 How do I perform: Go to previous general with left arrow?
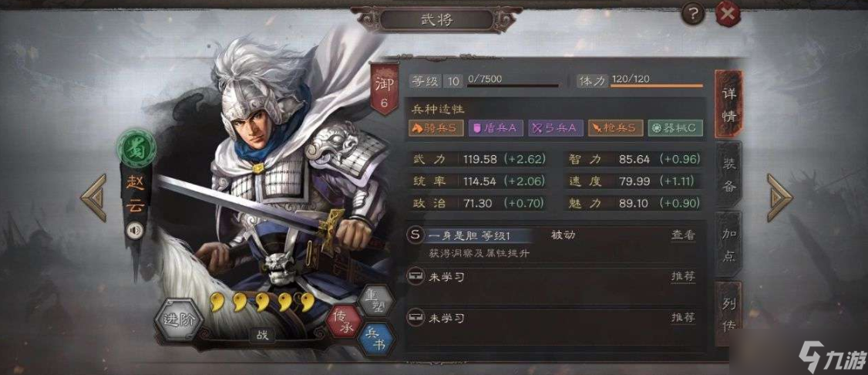(x=93, y=198)
